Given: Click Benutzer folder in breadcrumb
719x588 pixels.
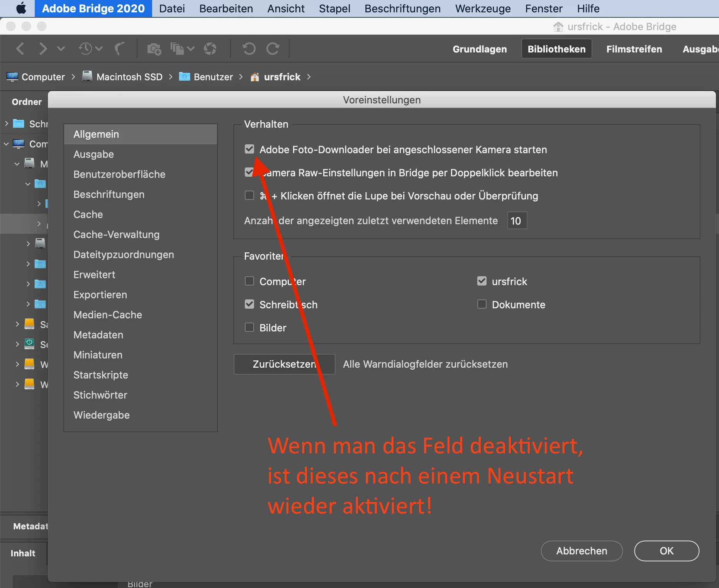Looking at the screenshot, I should [206, 76].
